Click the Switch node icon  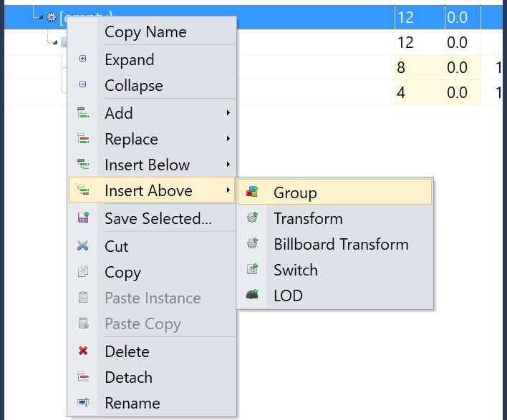point(251,270)
